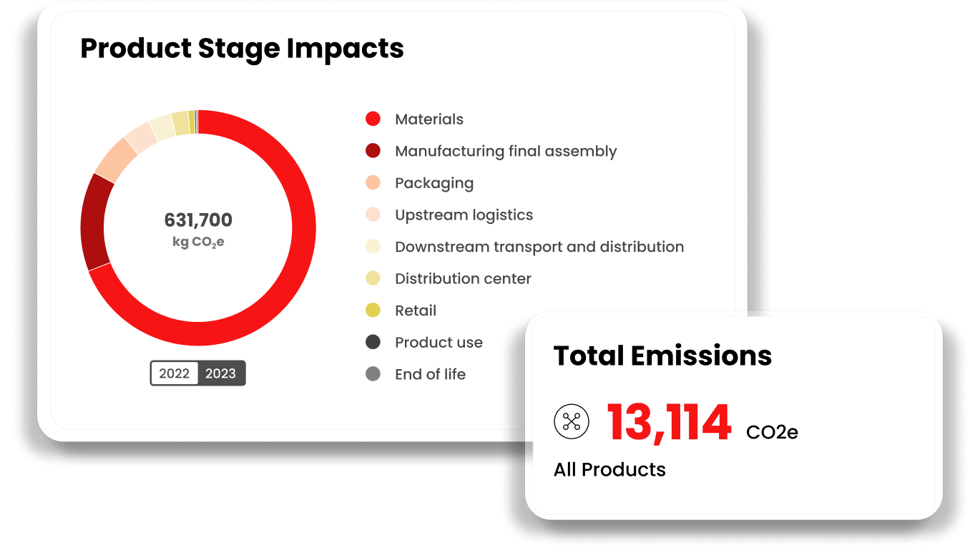Image resolution: width=980 pixels, height=558 pixels.
Task: Click the Manufacturing final assembly legend dot
Action: 373,151
